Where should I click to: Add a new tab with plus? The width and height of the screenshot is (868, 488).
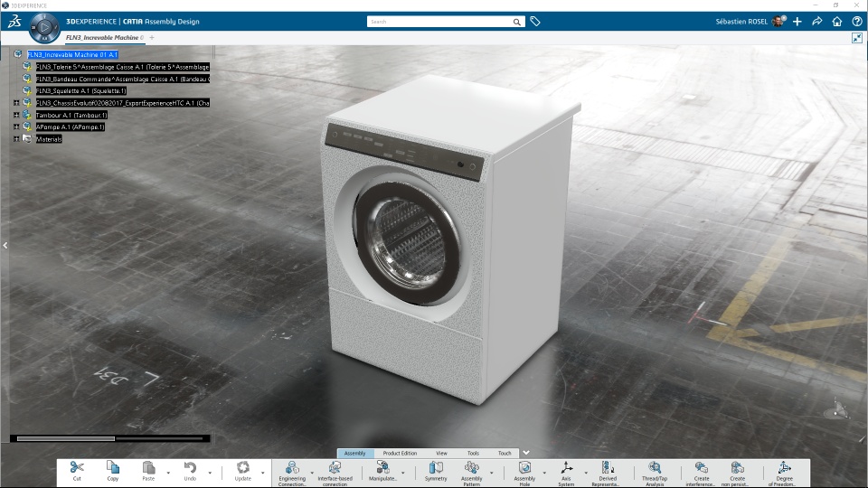(152, 38)
